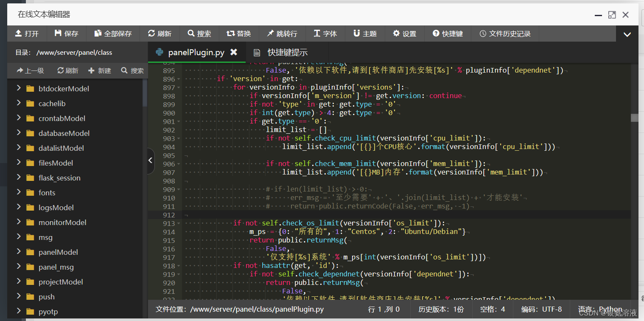Fold code block at line 897

point(179,87)
